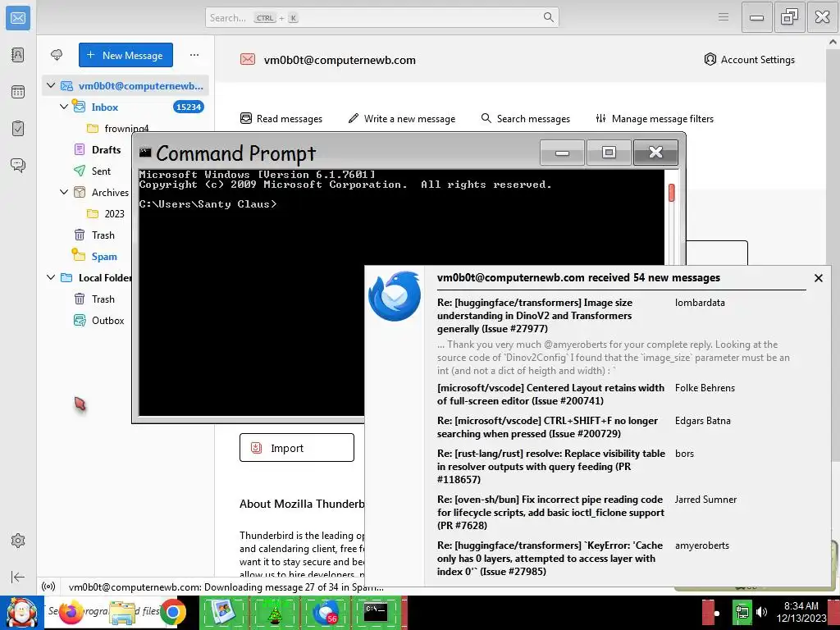
Task: Select the Drafts folder
Action: 106,150
